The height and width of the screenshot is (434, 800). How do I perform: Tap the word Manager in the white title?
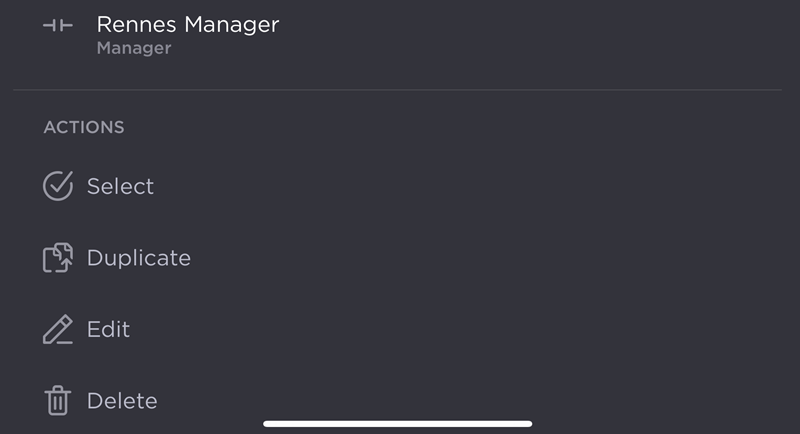point(233,24)
